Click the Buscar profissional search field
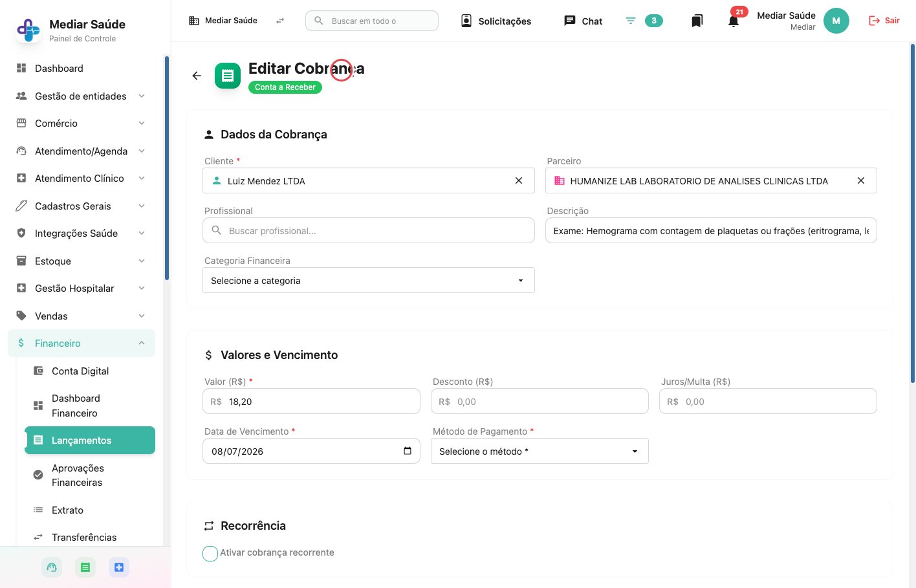The width and height of the screenshot is (916, 588). (369, 230)
